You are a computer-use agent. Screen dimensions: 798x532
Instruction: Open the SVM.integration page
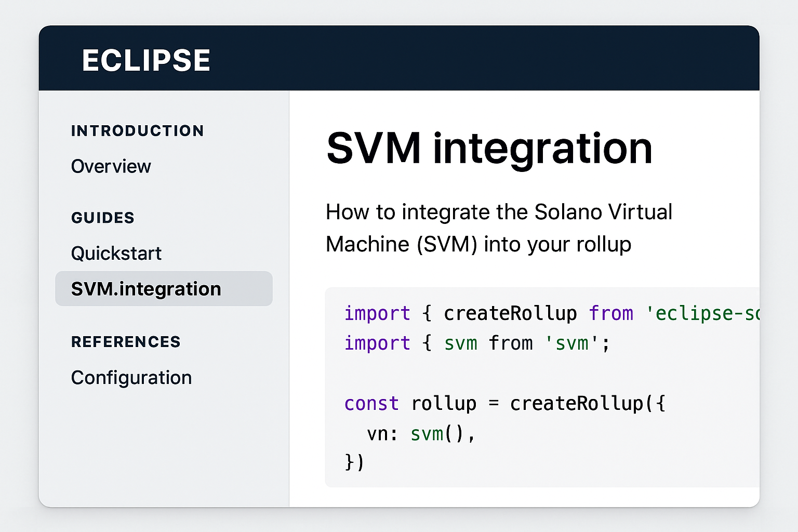point(145,288)
